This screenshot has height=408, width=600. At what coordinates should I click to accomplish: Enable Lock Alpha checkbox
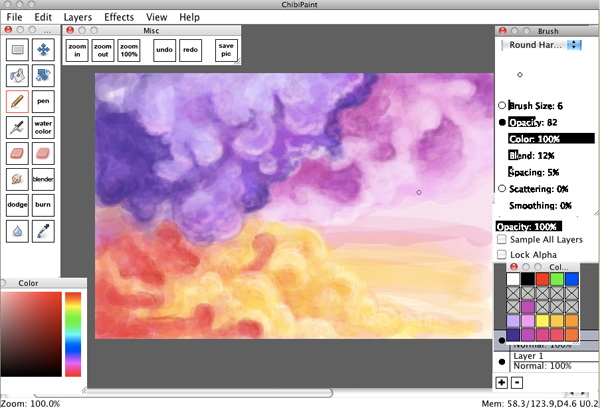(x=501, y=255)
